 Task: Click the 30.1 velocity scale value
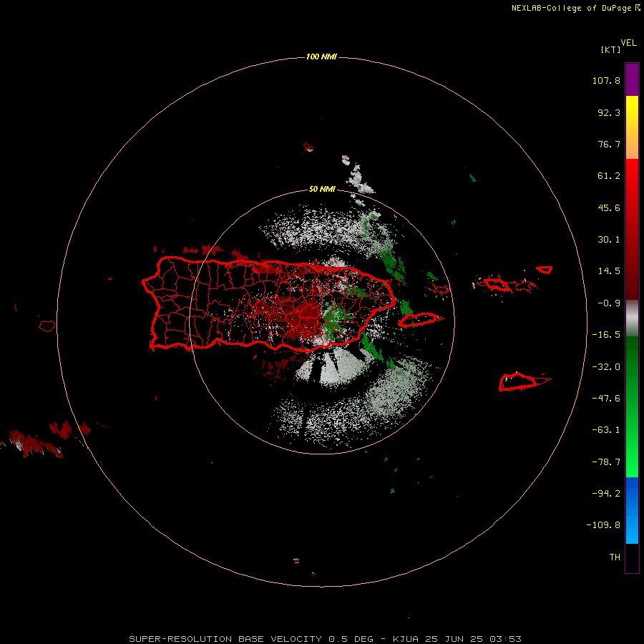(x=609, y=240)
